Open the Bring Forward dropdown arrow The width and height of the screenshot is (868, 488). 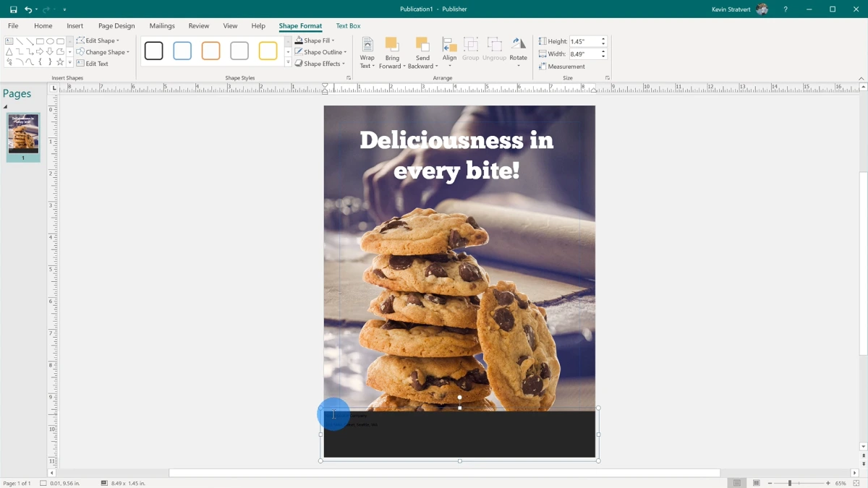pos(404,67)
